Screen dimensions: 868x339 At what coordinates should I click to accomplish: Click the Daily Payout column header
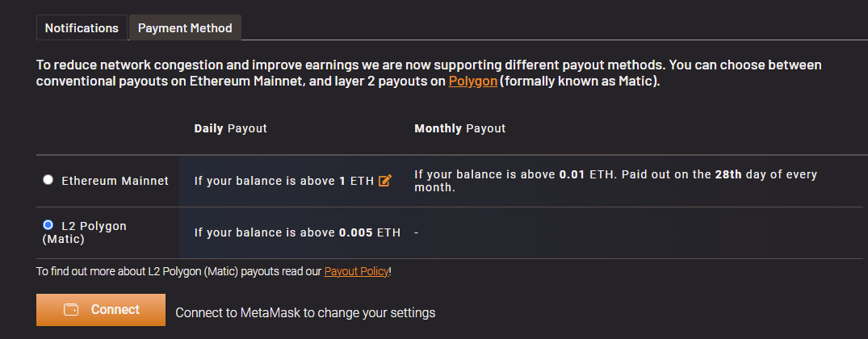pos(230,128)
